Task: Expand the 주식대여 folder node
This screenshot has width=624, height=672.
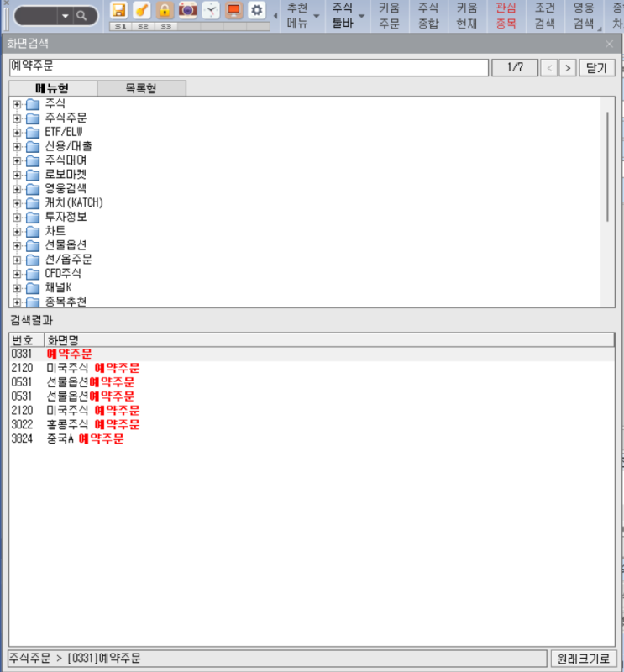Action: [17, 160]
